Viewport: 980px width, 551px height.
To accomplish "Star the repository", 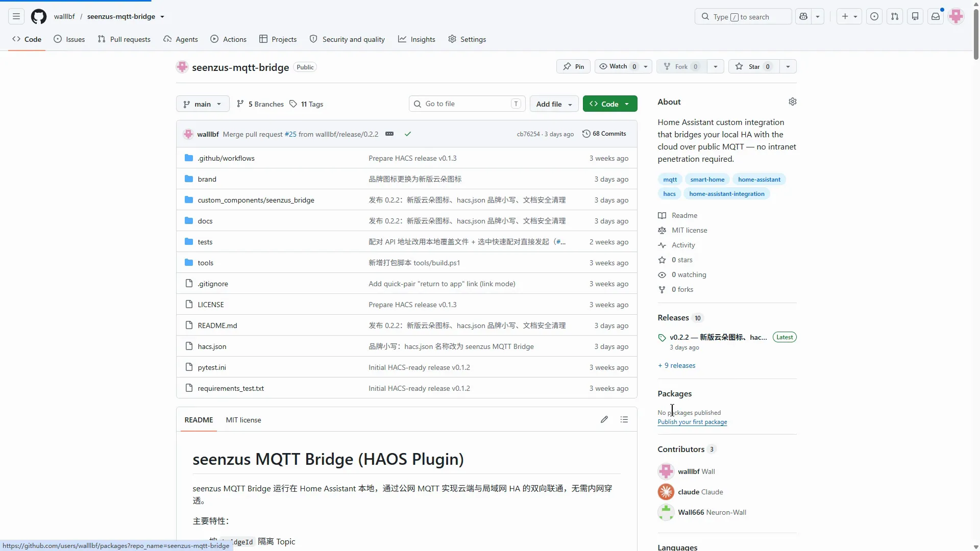I will pos(754,66).
